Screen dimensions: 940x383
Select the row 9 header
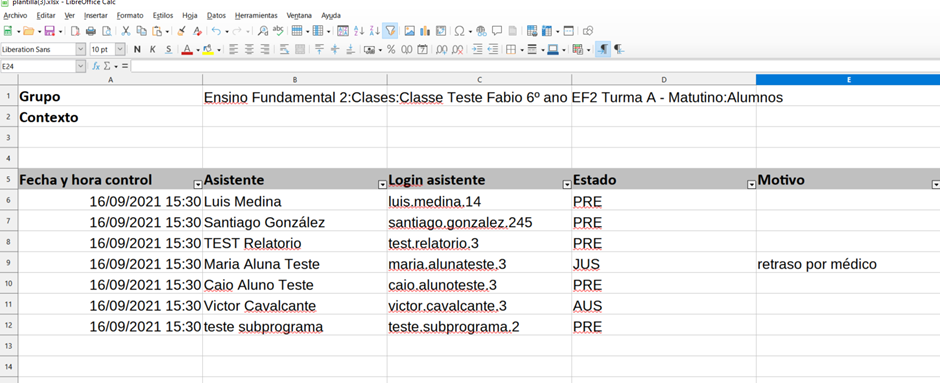(x=9, y=264)
